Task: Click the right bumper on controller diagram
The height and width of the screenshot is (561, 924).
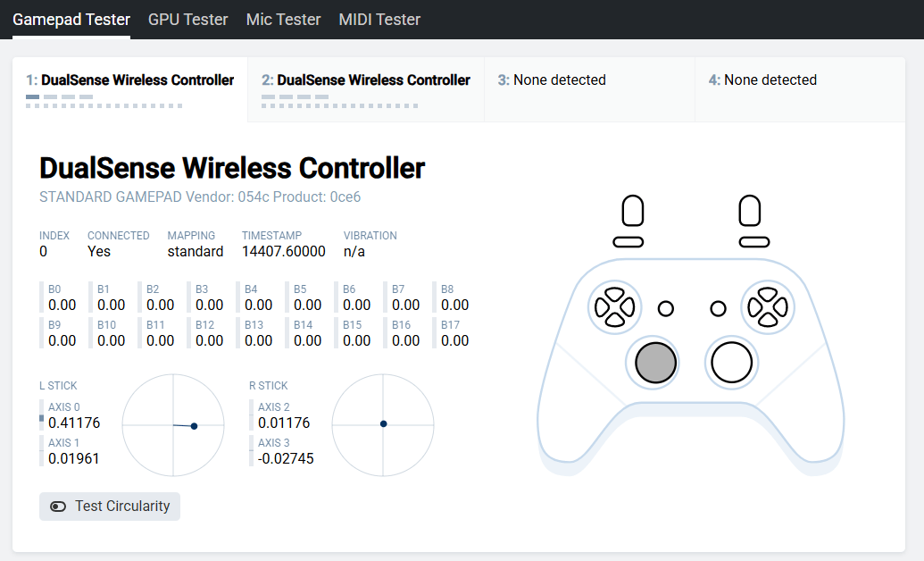Action: 754,242
